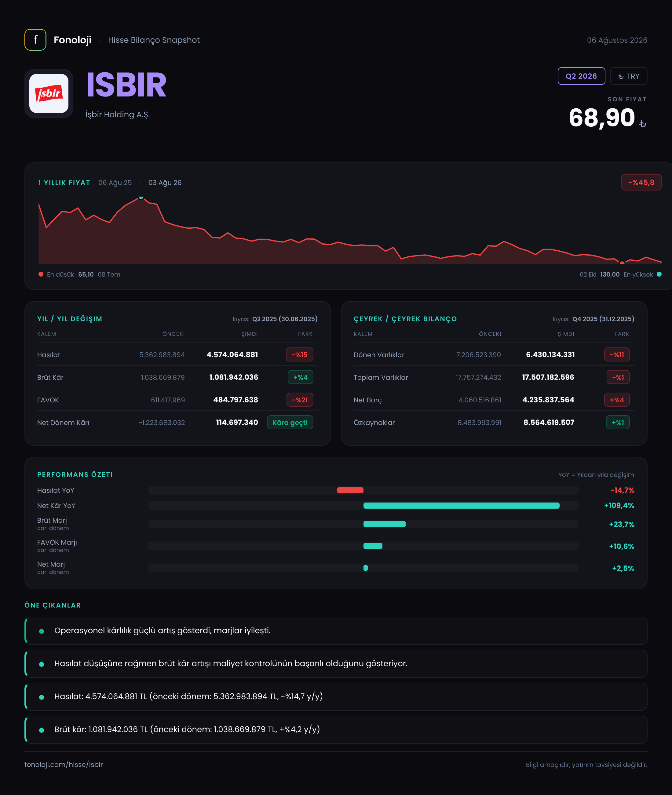Click previous net profit -1.223.683.032

(162, 422)
